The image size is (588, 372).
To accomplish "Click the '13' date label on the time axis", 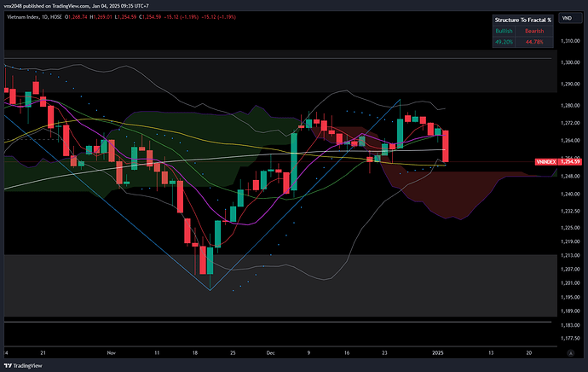I will click(491, 353).
